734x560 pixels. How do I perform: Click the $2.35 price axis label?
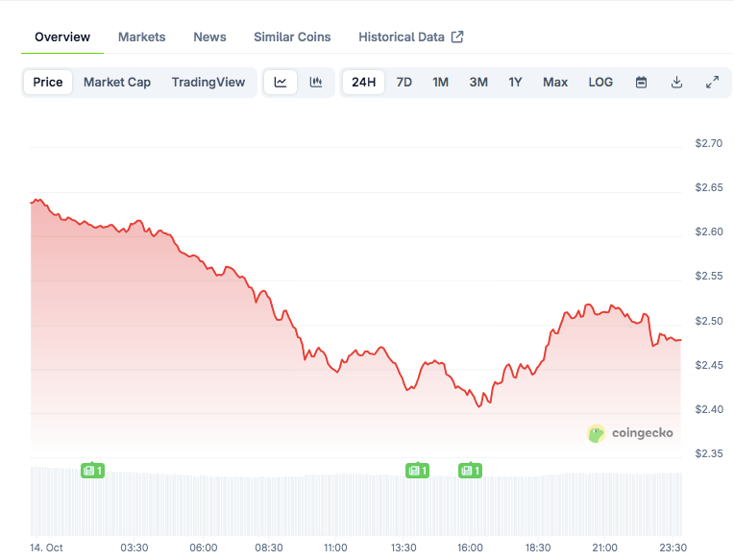(709, 453)
